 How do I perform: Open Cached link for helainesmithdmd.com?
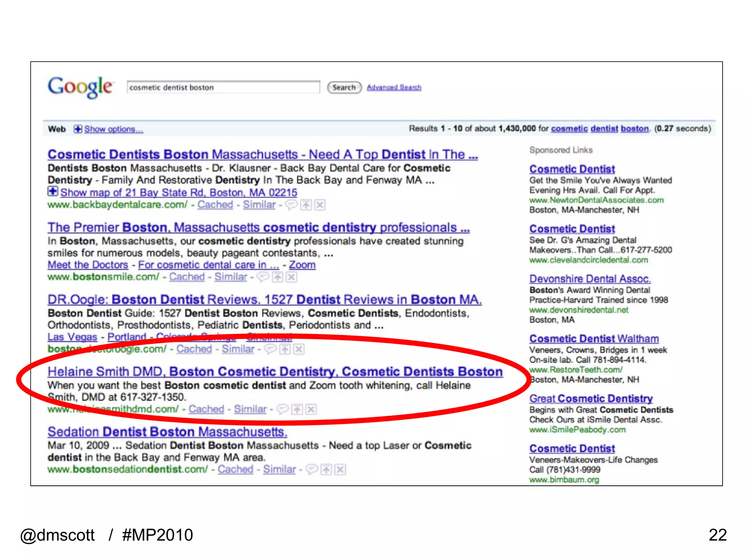(x=206, y=409)
